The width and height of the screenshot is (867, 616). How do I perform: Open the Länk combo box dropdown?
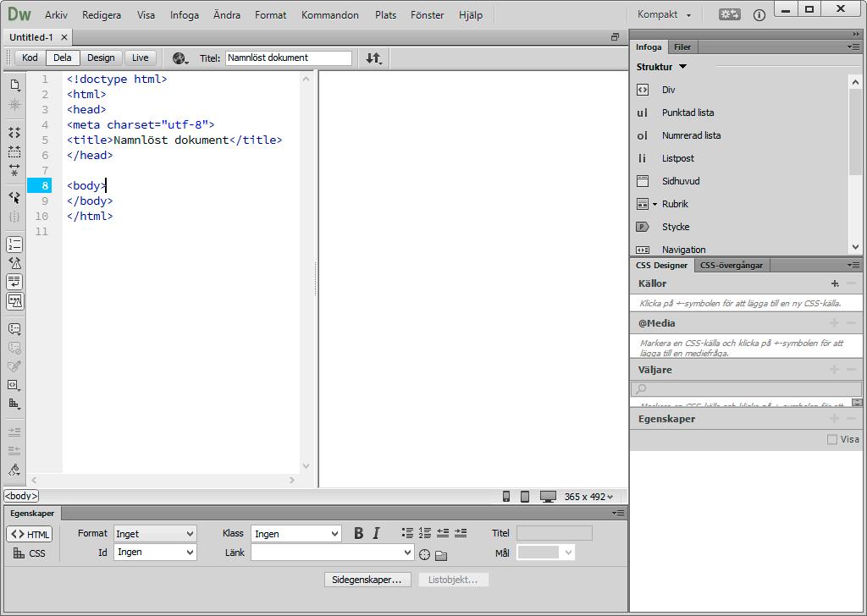(407, 553)
